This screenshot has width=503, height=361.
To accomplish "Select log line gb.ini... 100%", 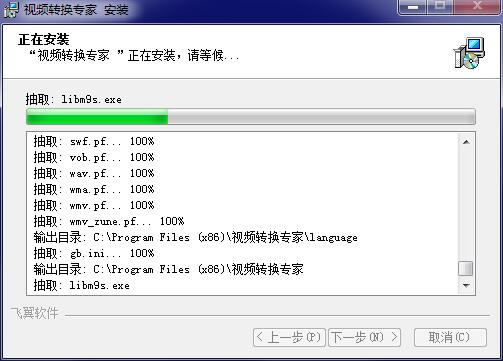I will 94,253.
